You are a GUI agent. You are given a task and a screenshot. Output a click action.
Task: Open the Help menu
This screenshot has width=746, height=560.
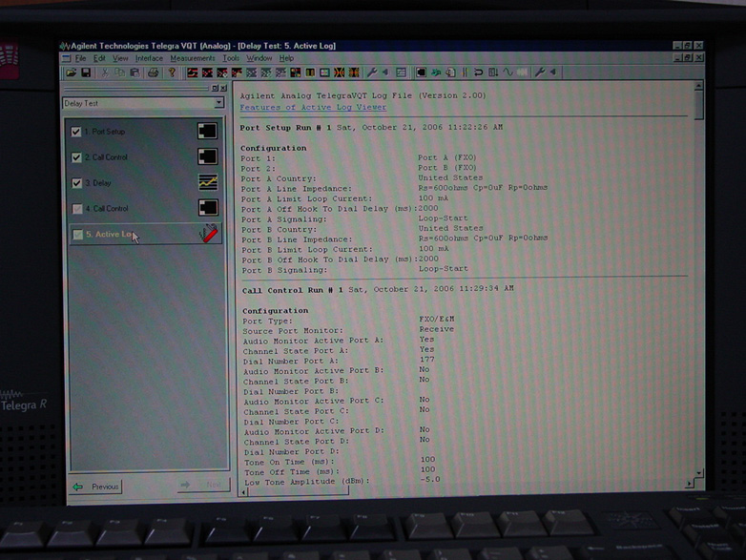[x=286, y=58]
